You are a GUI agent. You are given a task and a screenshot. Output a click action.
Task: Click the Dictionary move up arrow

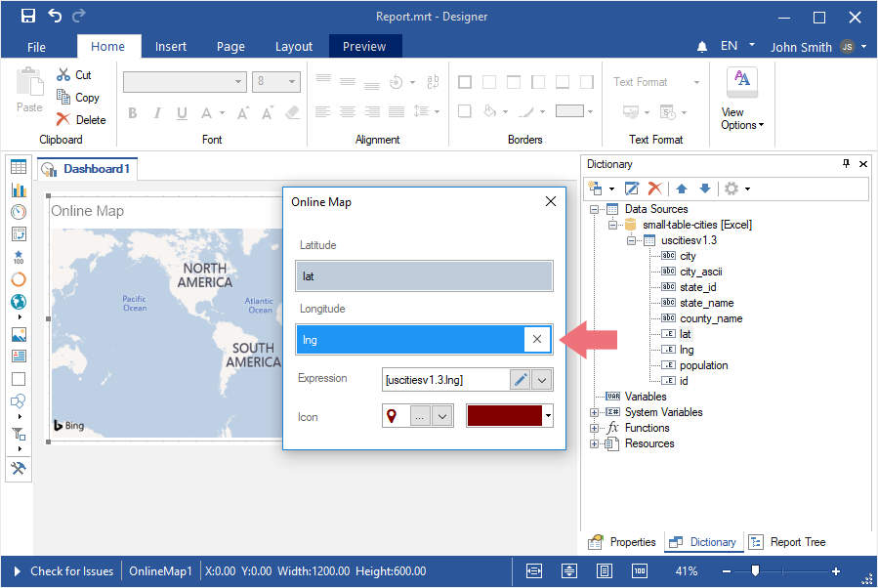[682, 188]
